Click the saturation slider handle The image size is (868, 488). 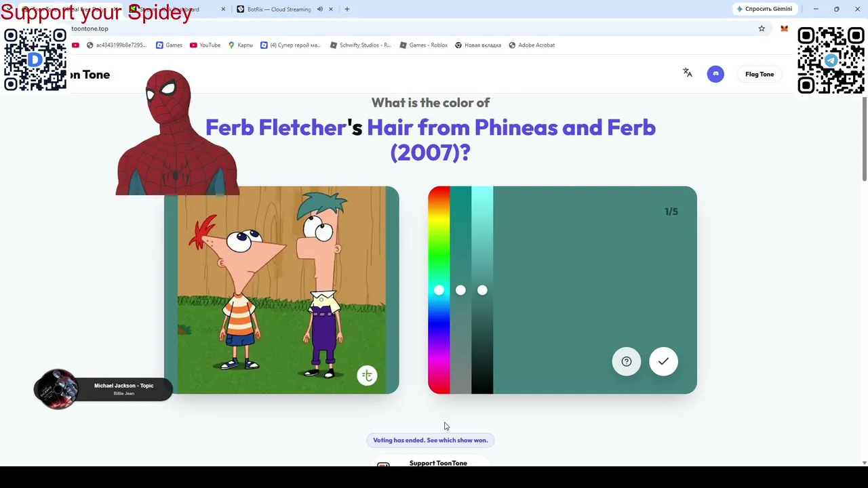click(460, 290)
